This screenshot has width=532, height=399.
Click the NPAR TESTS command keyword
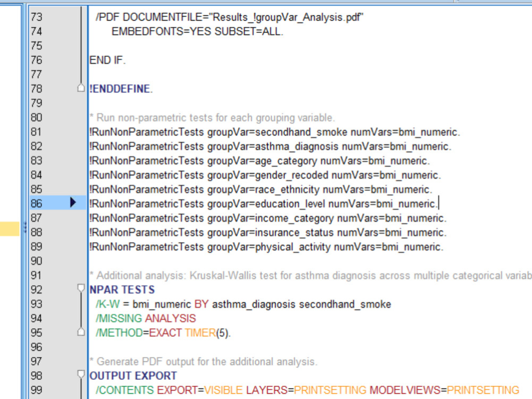tap(122, 290)
